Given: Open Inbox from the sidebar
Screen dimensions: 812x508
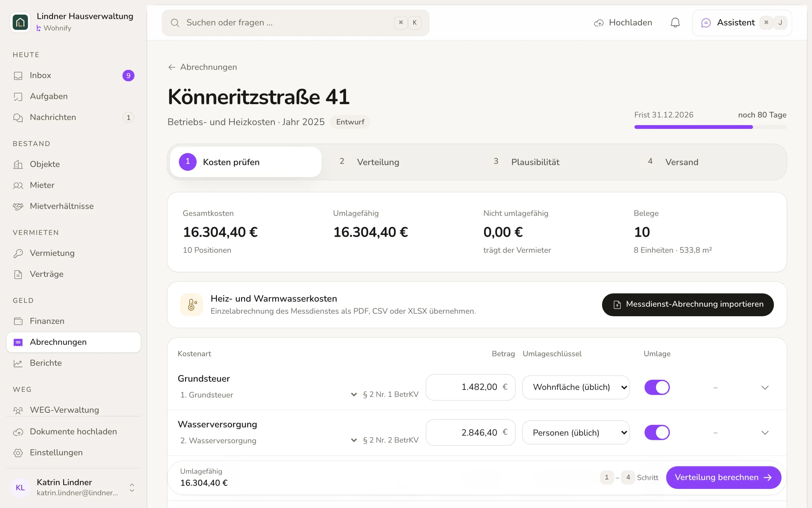Looking at the screenshot, I should coord(74,75).
